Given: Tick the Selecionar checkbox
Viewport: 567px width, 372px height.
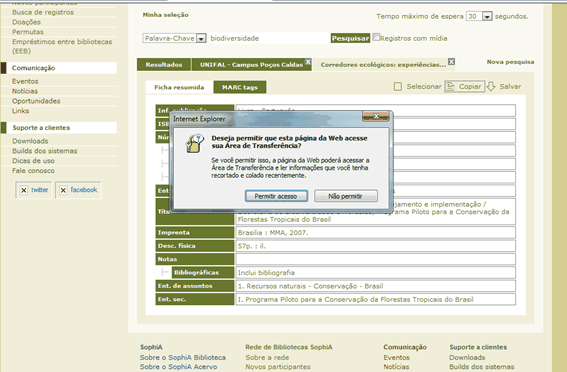Looking at the screenshot, I should coord(398,86).
